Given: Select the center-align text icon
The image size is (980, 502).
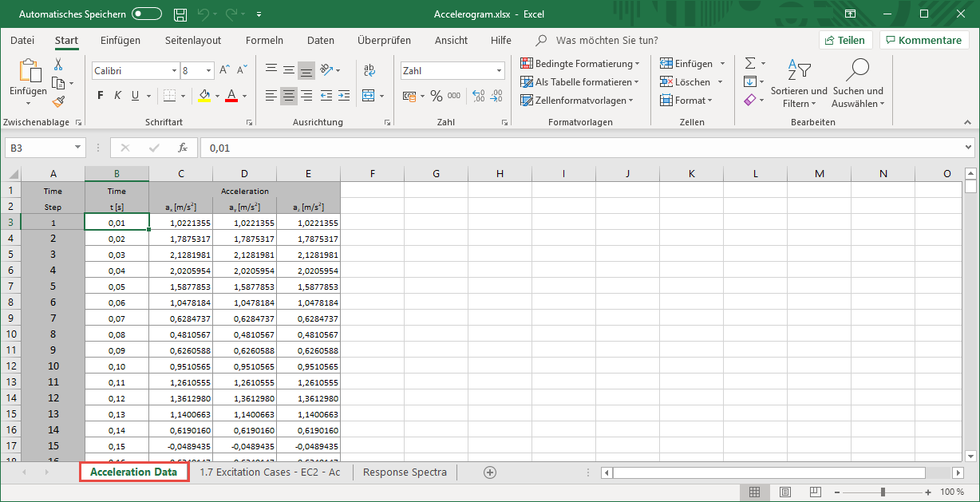Looking at the screenshot, I should click(288, 95).
